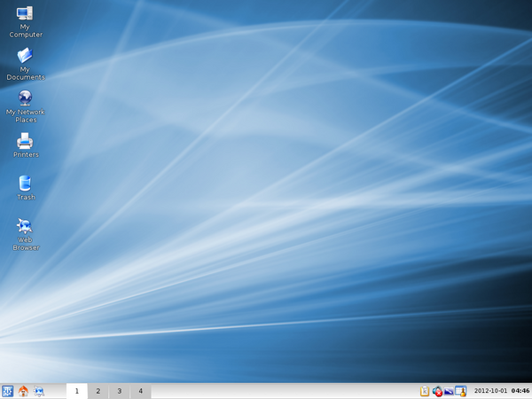
Task: Switch to virtual desktop 3
Action: click(x=120, y=391)
